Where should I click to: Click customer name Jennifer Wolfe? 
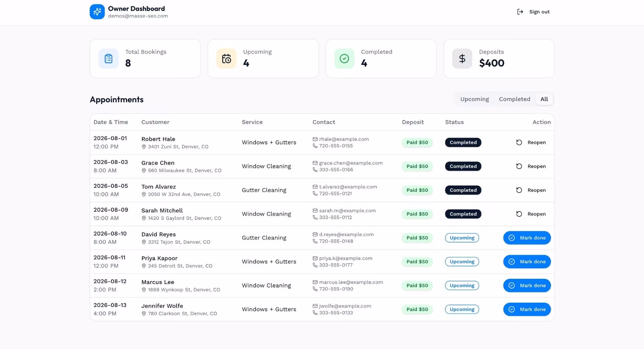pyautogui.click(x=162, y=306)
